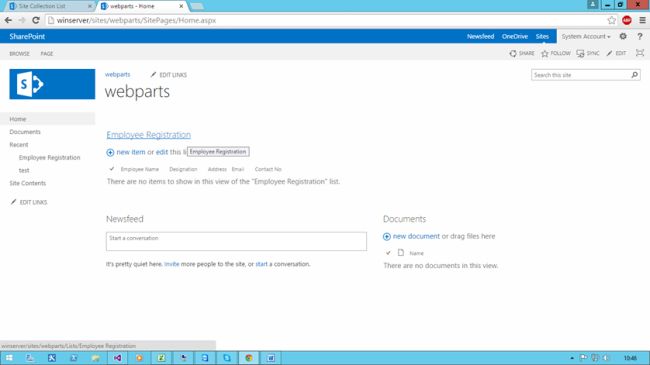Select all documents with the checkmark
This screenshot has height=365, width=650.
pos(388,252)
